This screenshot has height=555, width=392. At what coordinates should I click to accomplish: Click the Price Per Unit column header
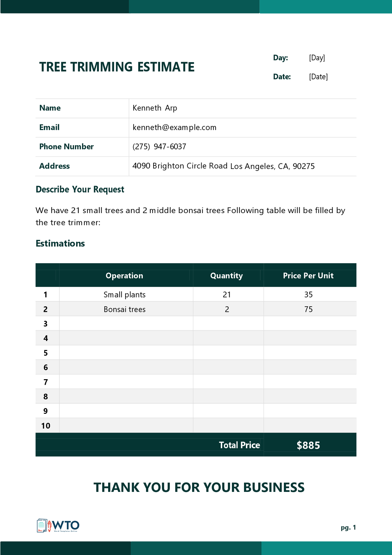tap(308, 276)
